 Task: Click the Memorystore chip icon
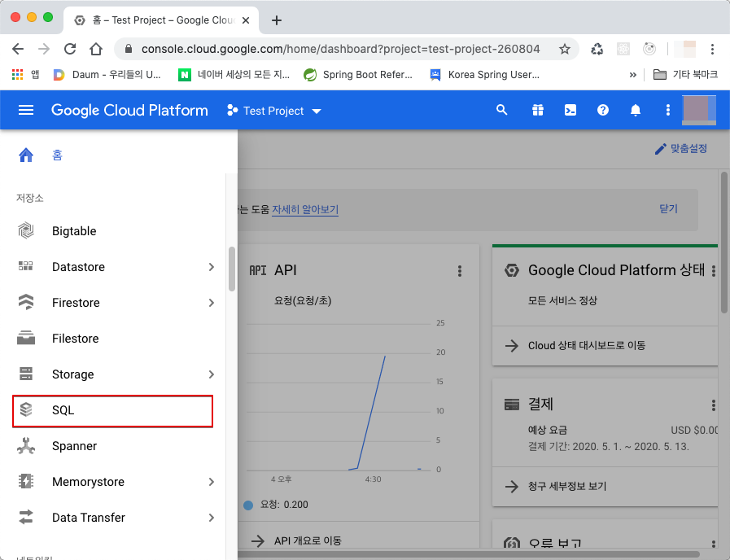[26, 481]
